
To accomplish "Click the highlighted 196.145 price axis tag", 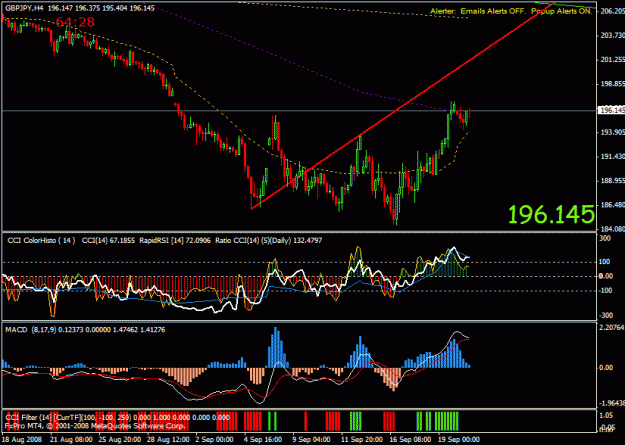I will click(x=611, y=110).
